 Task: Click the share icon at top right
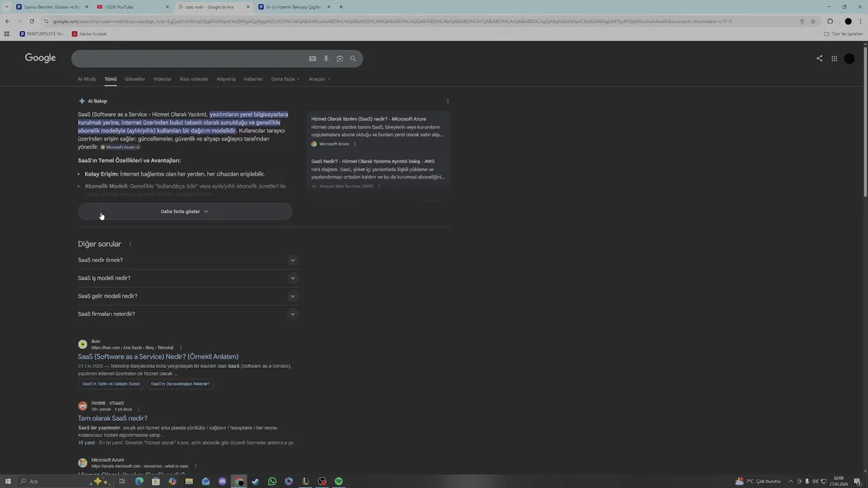pyautogui.click(x=819, y=58)
